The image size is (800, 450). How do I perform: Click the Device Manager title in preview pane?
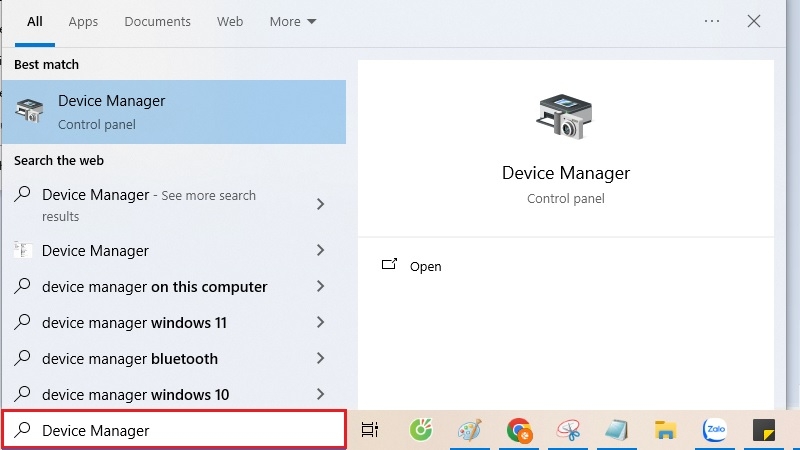565,173
